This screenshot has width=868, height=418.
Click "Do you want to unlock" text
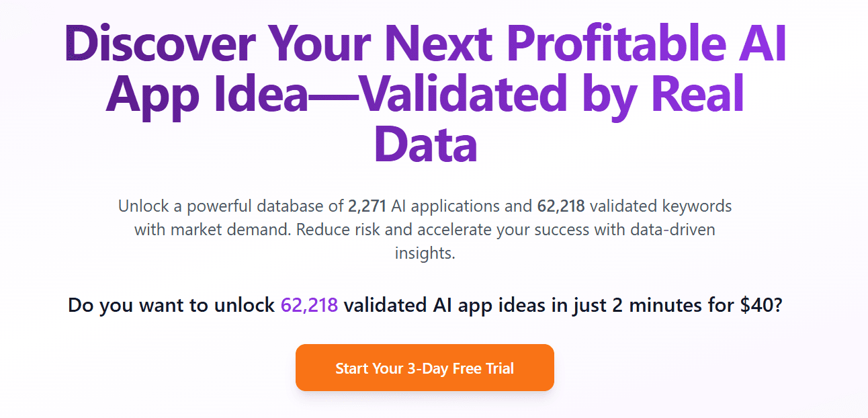click(172, 305)
